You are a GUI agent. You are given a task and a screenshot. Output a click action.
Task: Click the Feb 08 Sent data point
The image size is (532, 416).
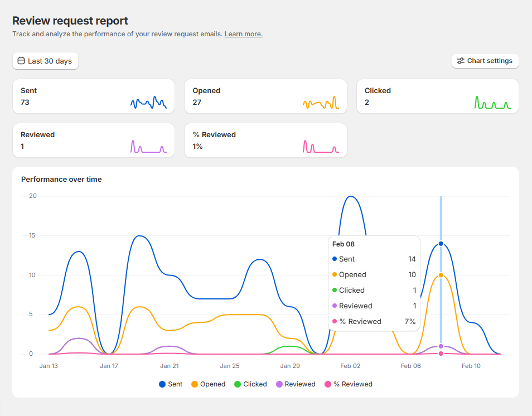pyautogui.click(x=441, y=244)
